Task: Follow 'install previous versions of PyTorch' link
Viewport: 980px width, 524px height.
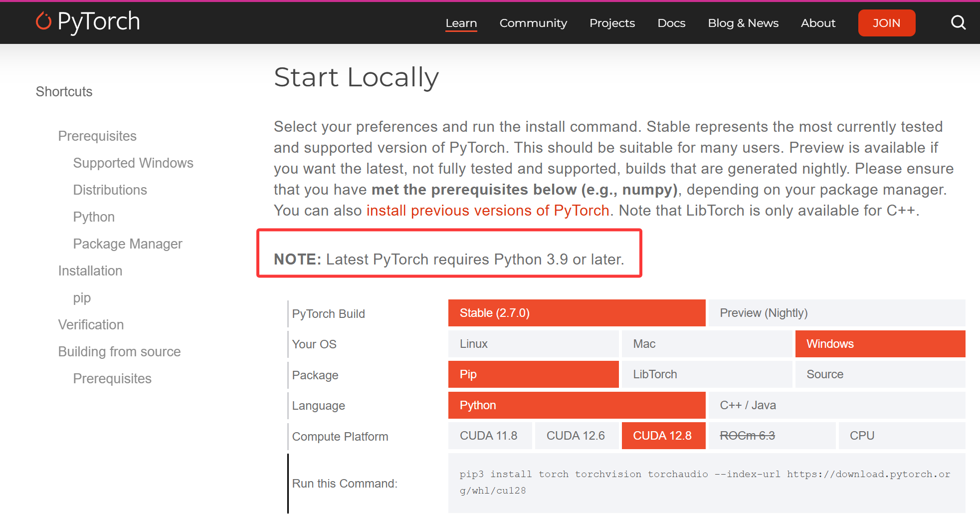Action: [x=488, y=211]
